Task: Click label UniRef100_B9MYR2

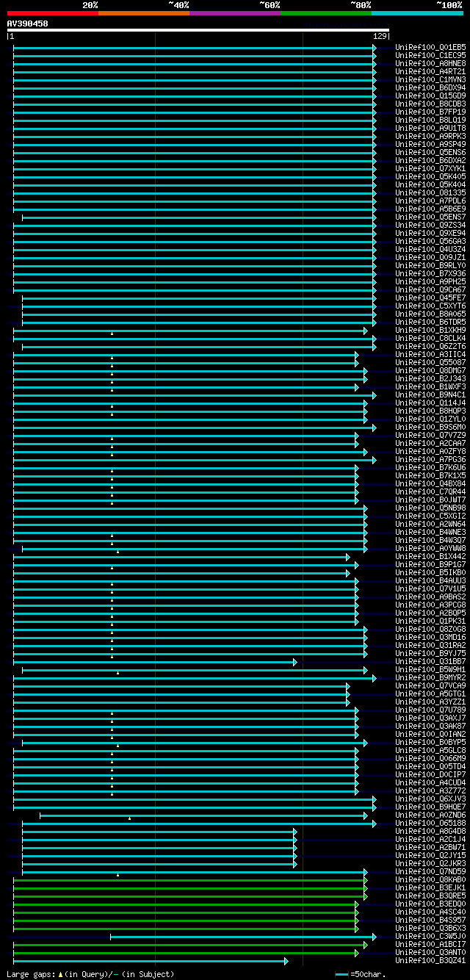Action: [x=430, y=678]
